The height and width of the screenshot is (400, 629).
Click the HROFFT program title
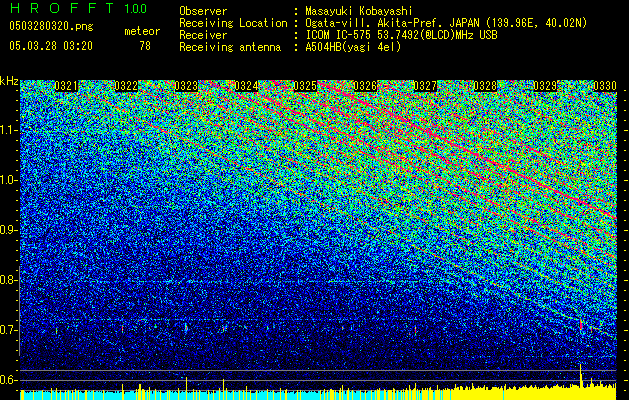point(63,8)
